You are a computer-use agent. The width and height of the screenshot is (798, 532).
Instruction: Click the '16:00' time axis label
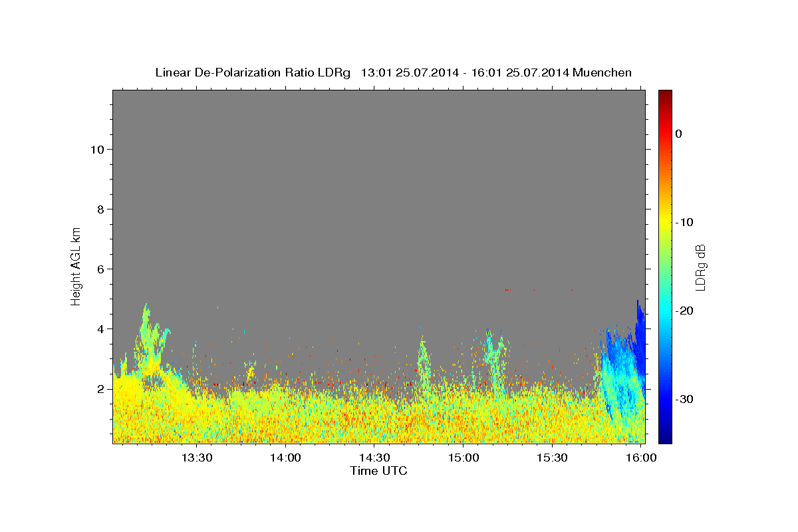pyautogui.click(x=640, y=458)
